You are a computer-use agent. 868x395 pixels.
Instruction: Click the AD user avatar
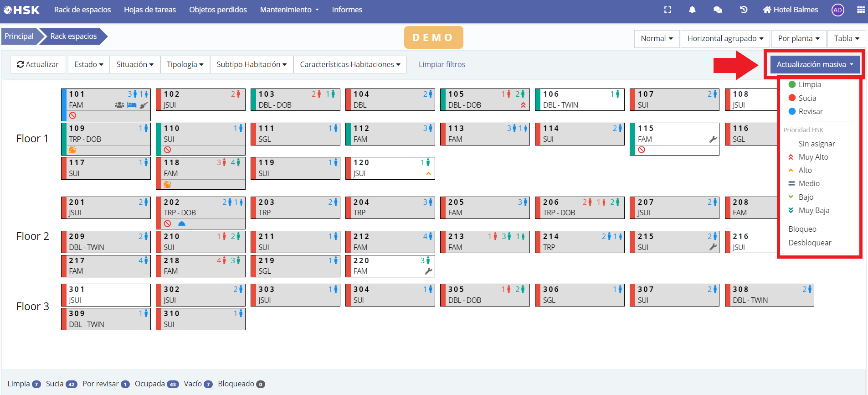837,10
